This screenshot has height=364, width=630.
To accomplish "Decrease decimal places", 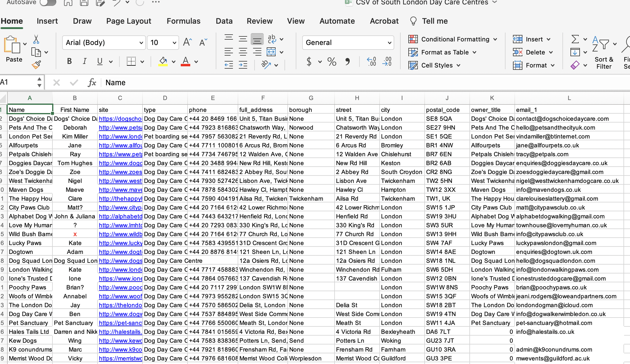I will pos(387,62).
